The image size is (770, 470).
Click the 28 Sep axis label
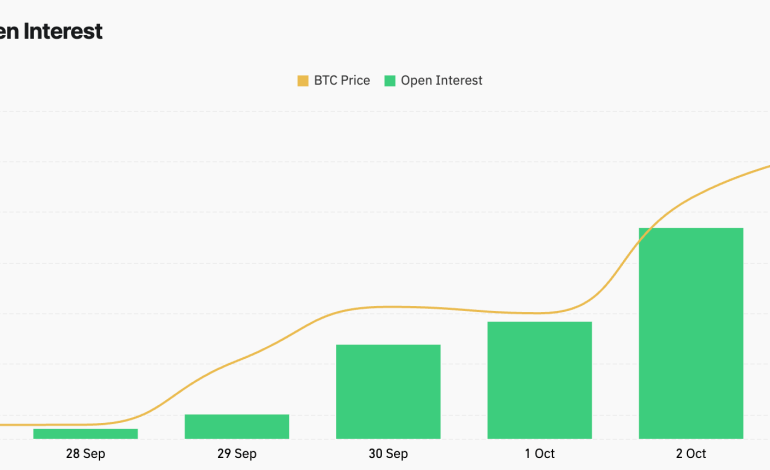coord(85,453)
